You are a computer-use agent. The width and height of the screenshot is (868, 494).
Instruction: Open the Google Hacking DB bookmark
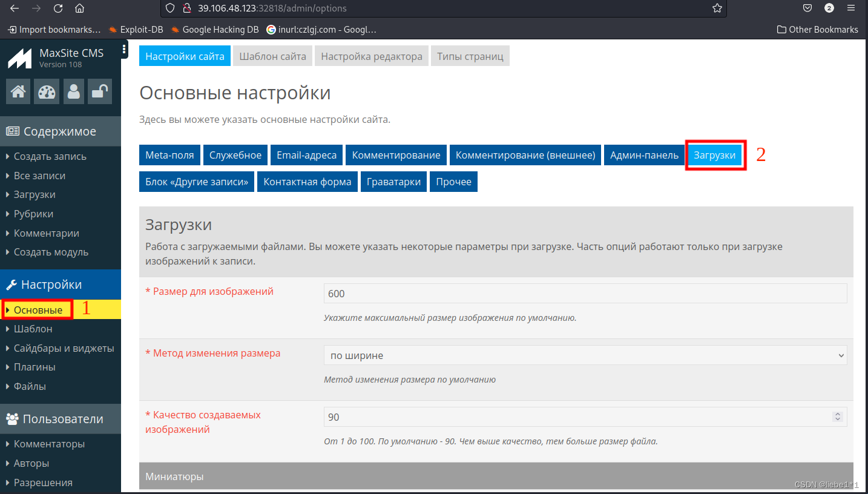(x=215, y=29)
